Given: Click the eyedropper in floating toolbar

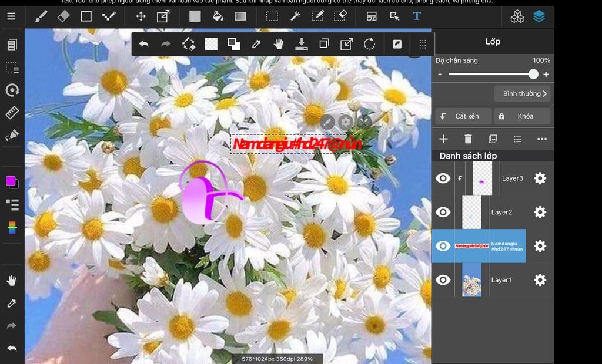Looking at the screenshot, I should pos(256,44).
